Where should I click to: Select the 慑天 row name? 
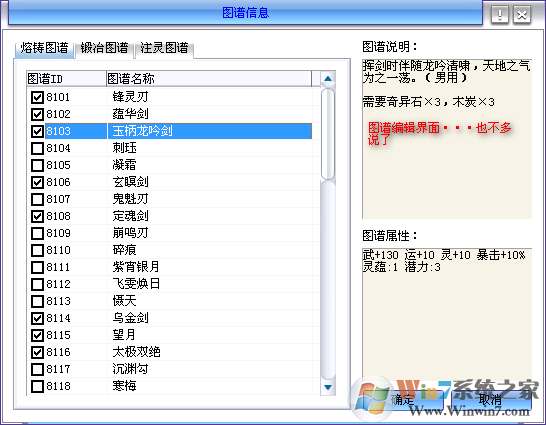pos(124,301)
